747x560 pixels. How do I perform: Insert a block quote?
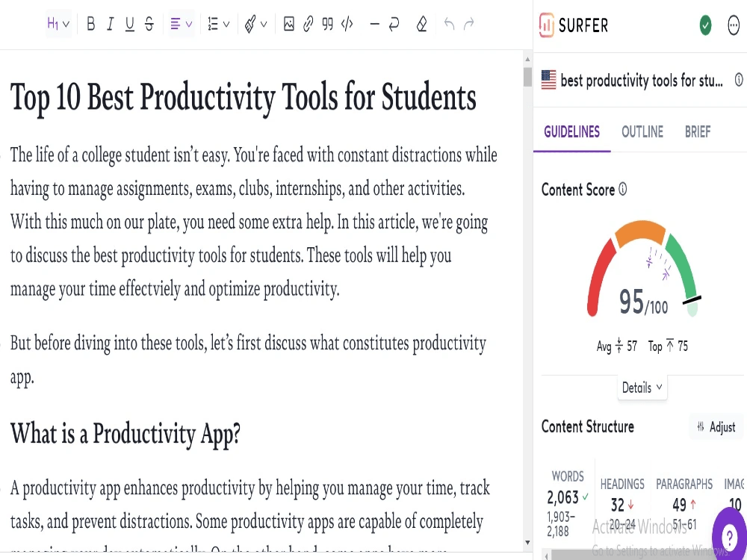point(327,24)
